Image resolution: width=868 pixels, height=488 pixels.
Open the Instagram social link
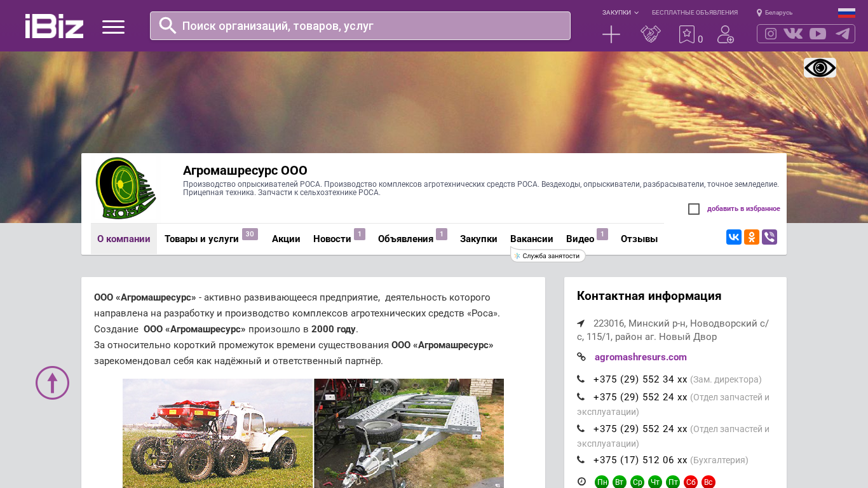pyautogui.click(x=770, y=34)
